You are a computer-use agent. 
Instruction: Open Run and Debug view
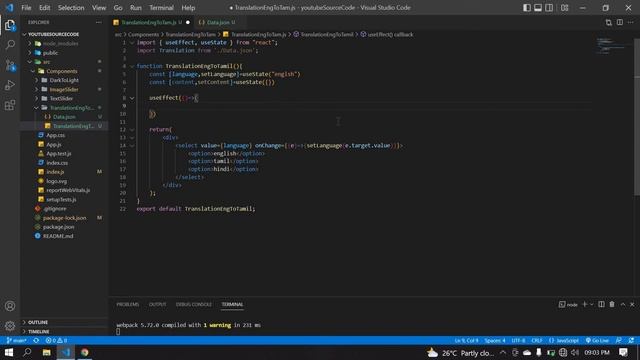[x=10, y=85]
